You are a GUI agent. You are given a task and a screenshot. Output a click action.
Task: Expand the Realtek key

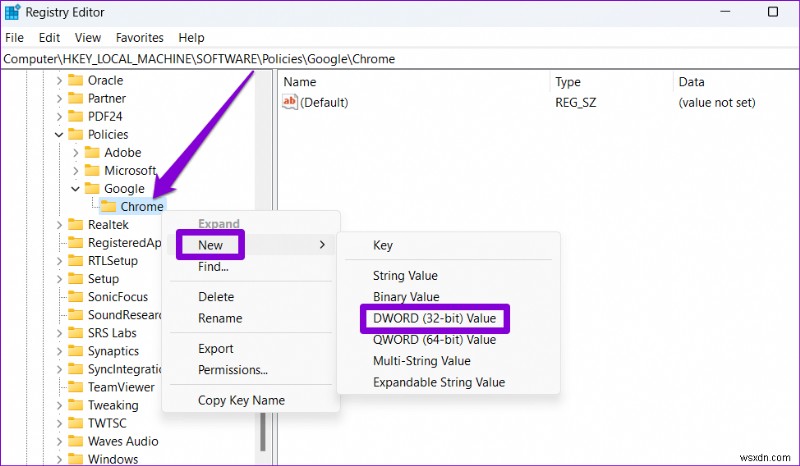[x=59, y=225]
